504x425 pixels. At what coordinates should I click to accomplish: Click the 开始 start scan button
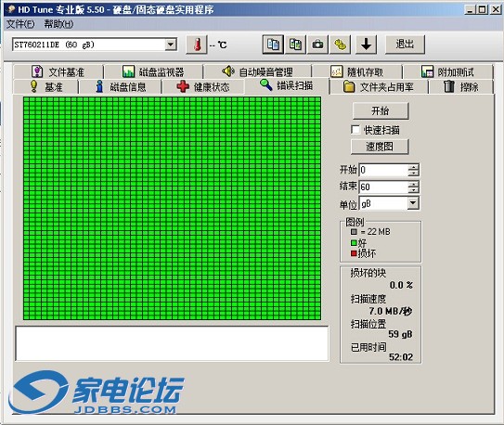[x=381, y=111]
